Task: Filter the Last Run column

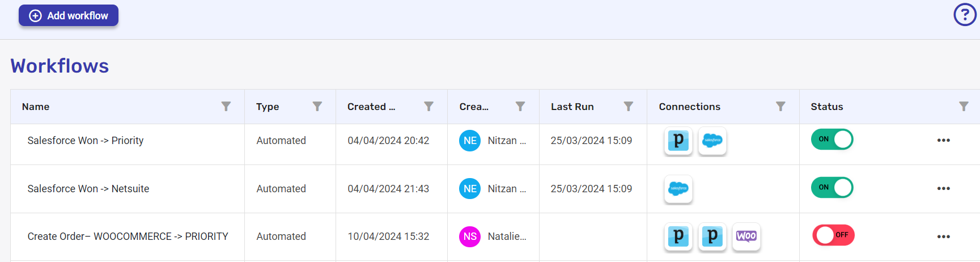Action: [628, 107]
